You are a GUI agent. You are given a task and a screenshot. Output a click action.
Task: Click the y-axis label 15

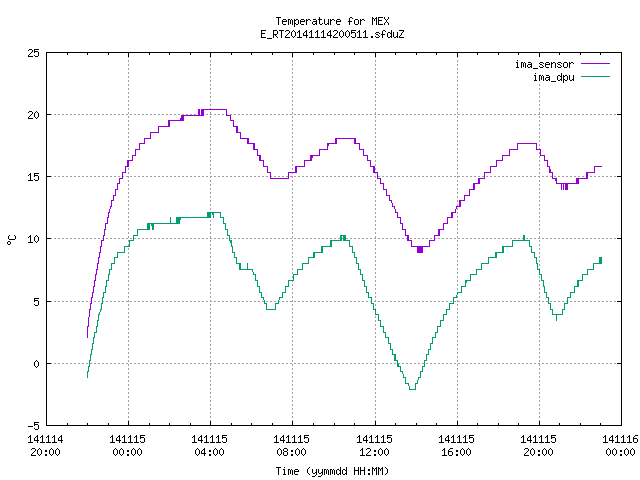[33, 177]
